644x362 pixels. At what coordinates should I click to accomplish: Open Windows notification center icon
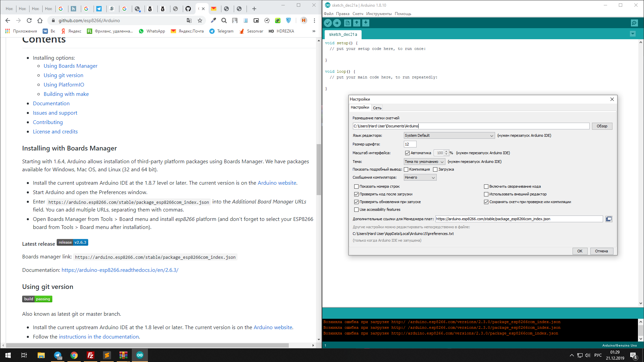pos(634,355)
